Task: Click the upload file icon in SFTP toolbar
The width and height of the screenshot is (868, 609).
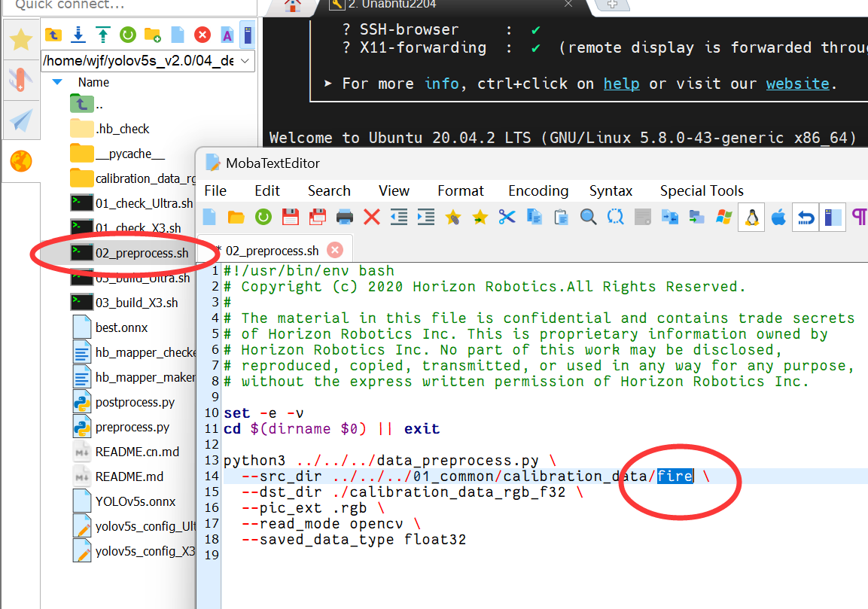Action: (102, 35)
